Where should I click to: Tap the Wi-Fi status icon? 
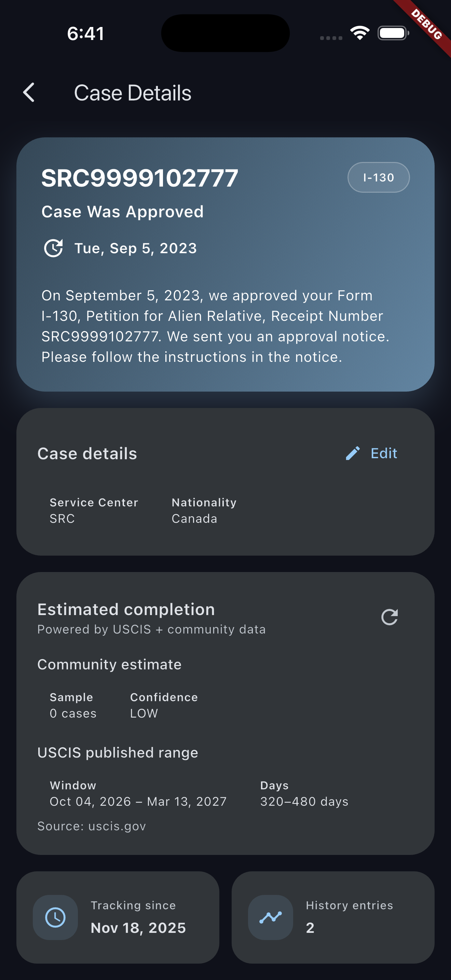(360, 33)
